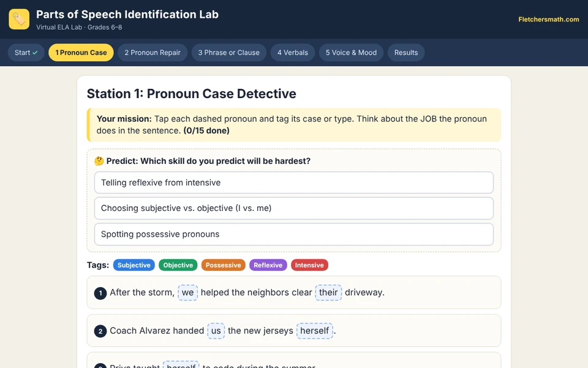
Task: Switch to the 2 Pronoun Repair tab
Action: (153, 53)
